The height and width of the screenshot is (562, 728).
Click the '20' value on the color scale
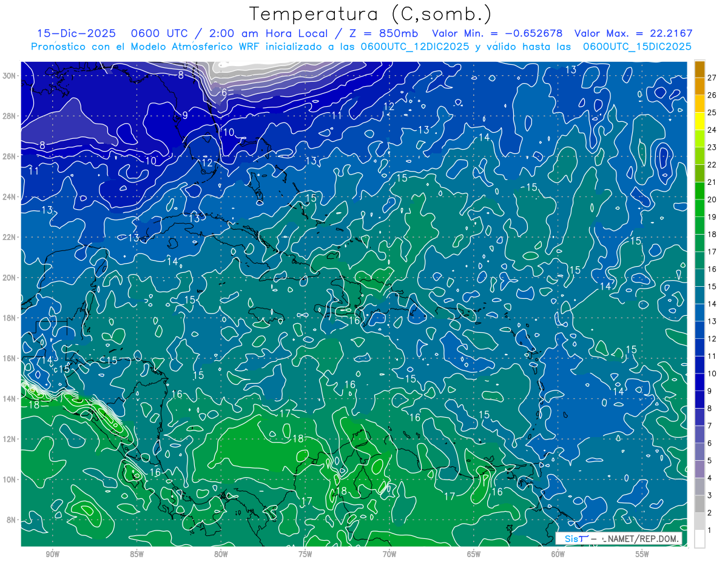(712, 199)
